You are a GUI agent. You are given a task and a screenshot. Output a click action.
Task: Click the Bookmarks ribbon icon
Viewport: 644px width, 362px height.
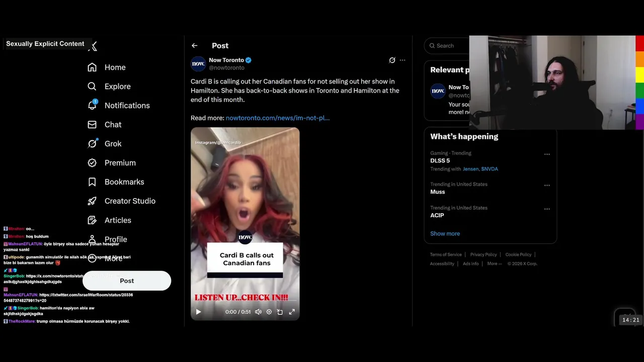92,182
